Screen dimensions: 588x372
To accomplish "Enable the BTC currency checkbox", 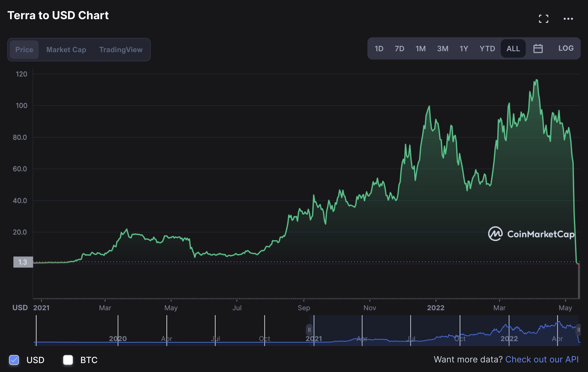I will 68,360.
